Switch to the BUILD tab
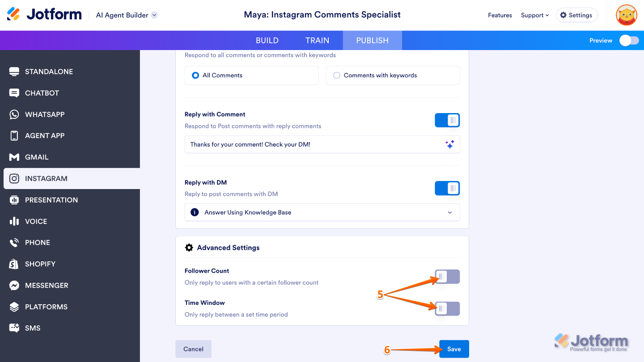 267,40
